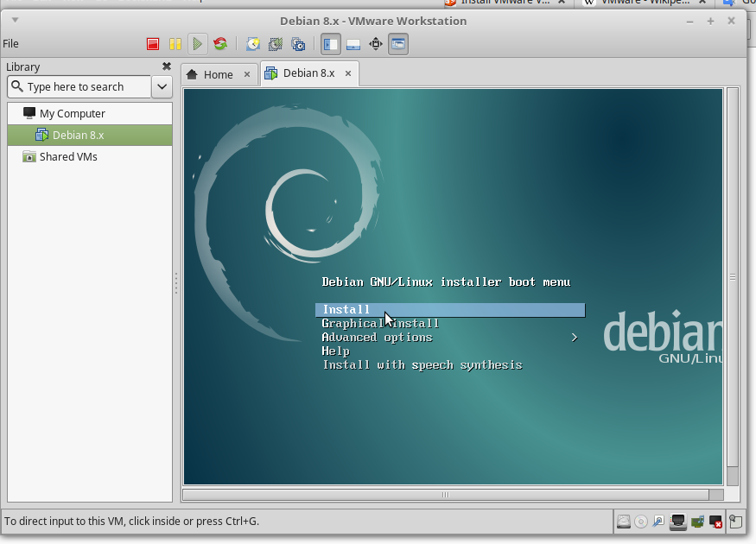Click the sound card device status icon
Image resolution: width=756 pixels, height=544 pixels.
click(698, 521)
